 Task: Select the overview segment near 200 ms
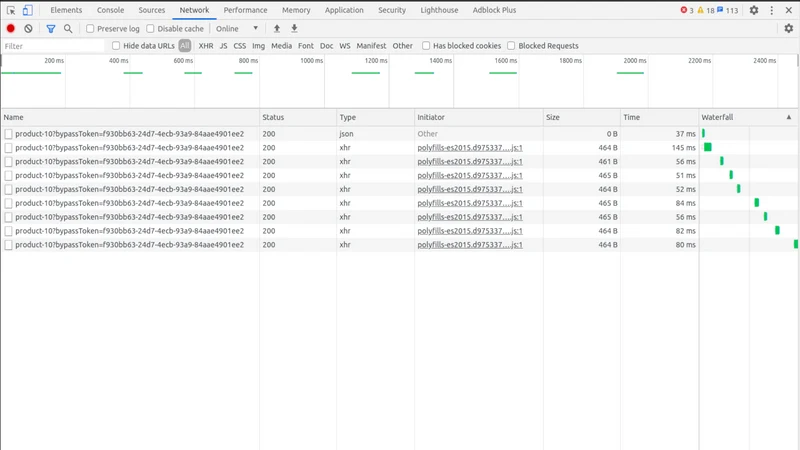tap(31, 73)
